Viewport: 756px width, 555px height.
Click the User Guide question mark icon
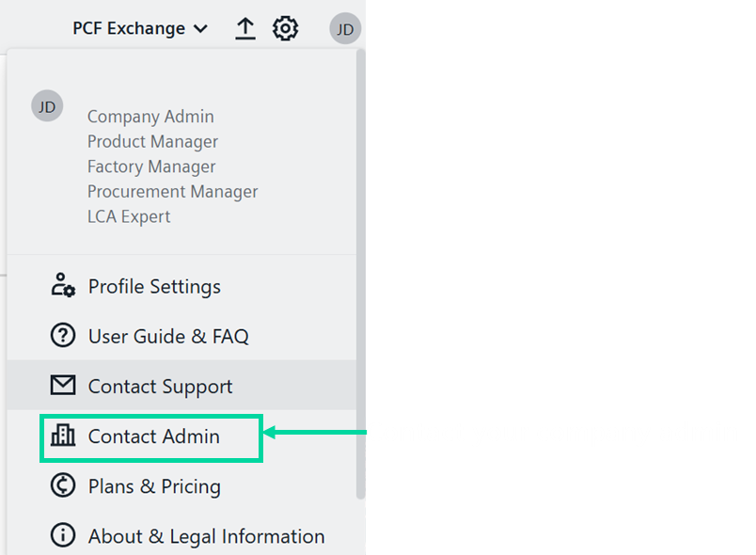coord(63,336)
